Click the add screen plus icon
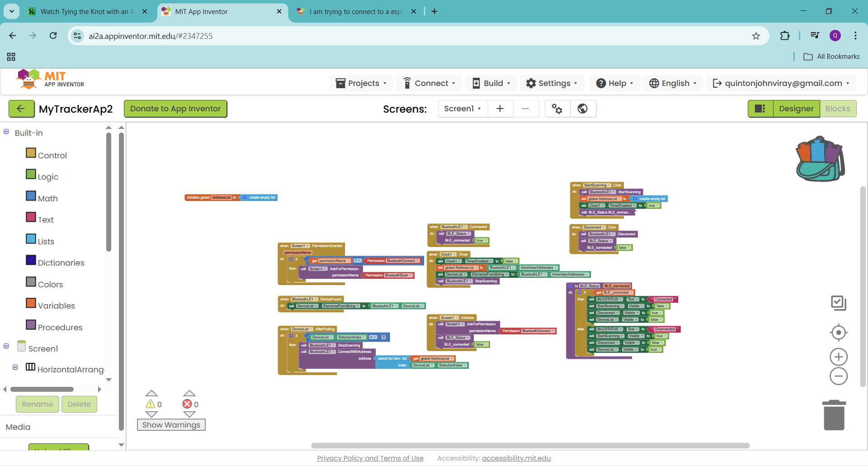Screen dimensions: 868x466 [x=500, y=109]
